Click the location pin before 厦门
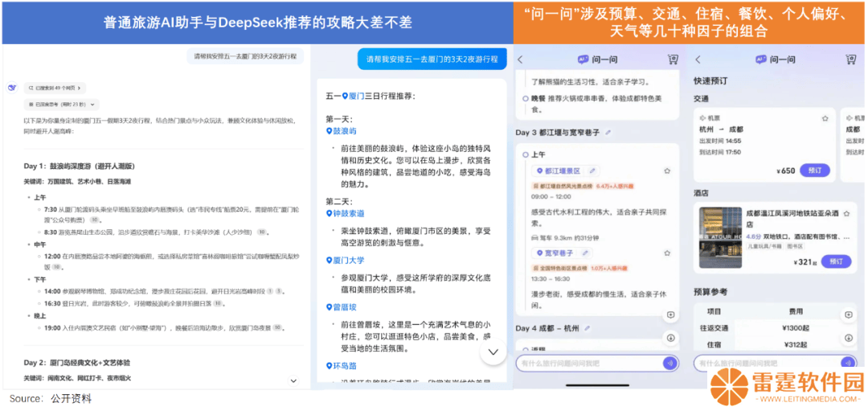The width and height of the screenshot is (868, 407). (x=345, y=97)
